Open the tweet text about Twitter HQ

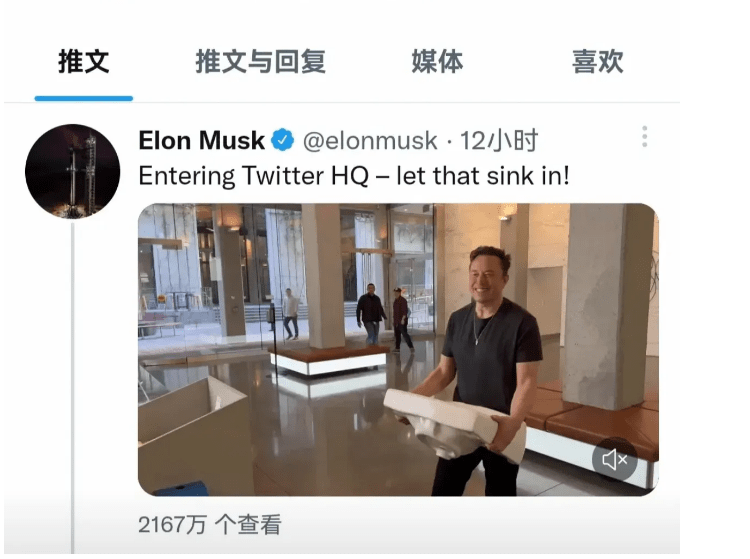(x=354, y=176)
